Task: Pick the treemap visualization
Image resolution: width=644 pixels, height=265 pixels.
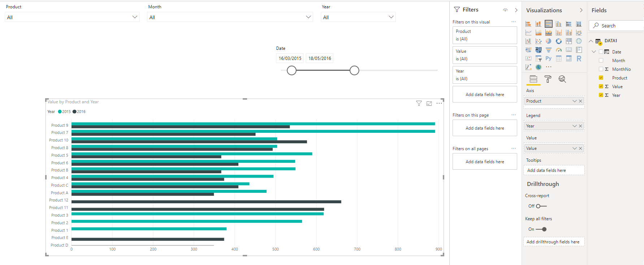Action: [569, 41]
